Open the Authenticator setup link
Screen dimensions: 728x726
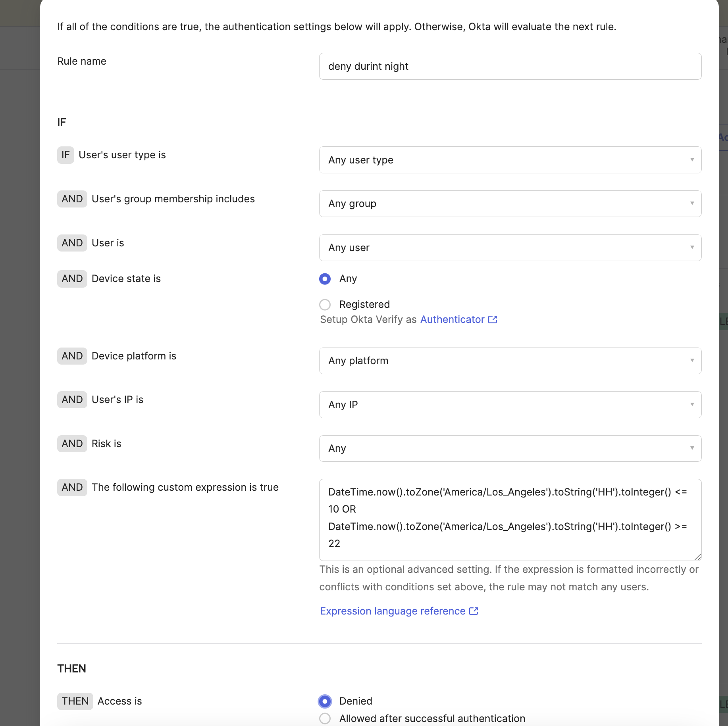point(452,319)
